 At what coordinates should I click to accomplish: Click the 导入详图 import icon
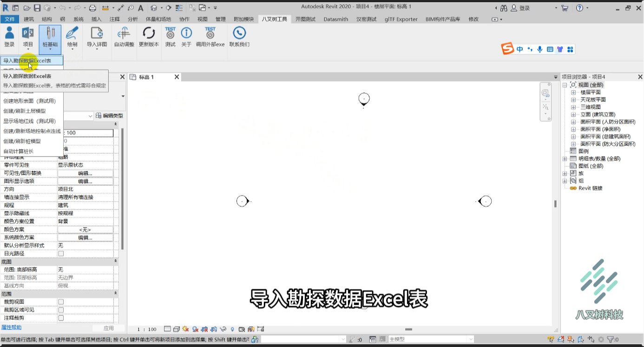97,37
